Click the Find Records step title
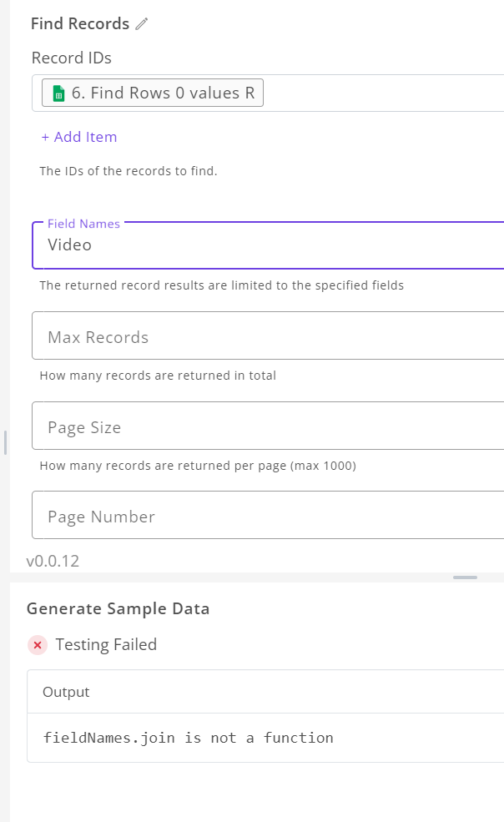The height and width of the screenshot is (822, 504). 80,23
